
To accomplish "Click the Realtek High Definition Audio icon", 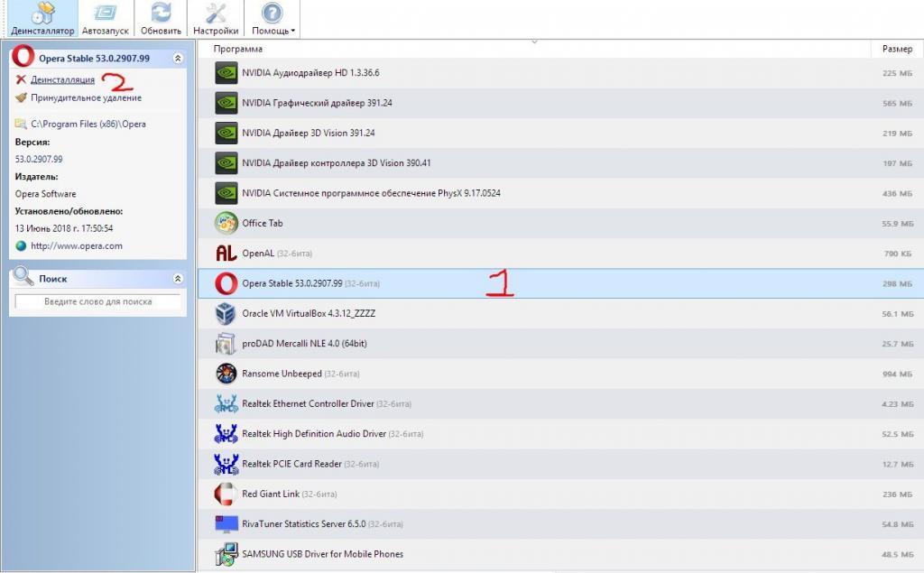I will point(226,434).
